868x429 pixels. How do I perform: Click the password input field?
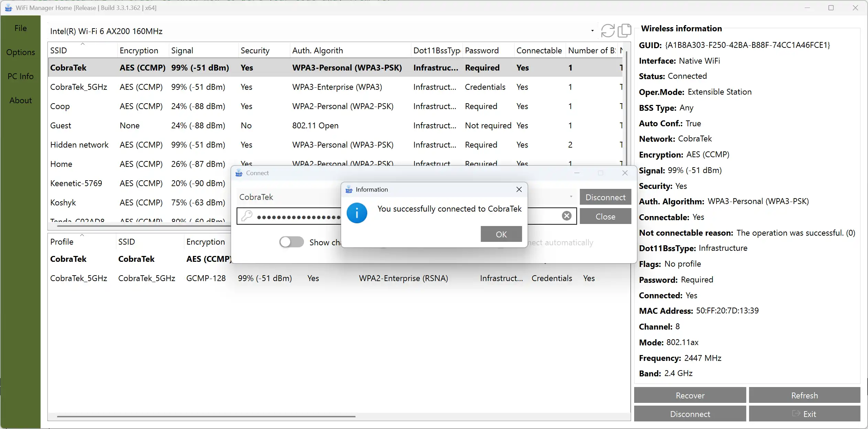coord(296,217)
